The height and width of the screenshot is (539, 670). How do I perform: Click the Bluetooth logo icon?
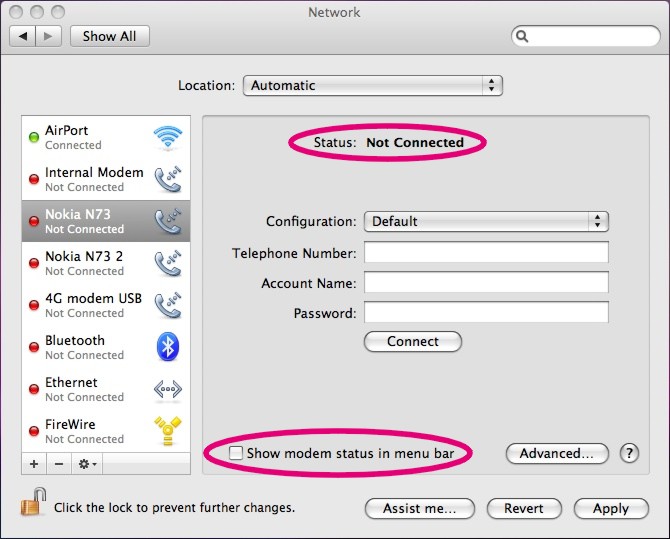pos(168,347)
